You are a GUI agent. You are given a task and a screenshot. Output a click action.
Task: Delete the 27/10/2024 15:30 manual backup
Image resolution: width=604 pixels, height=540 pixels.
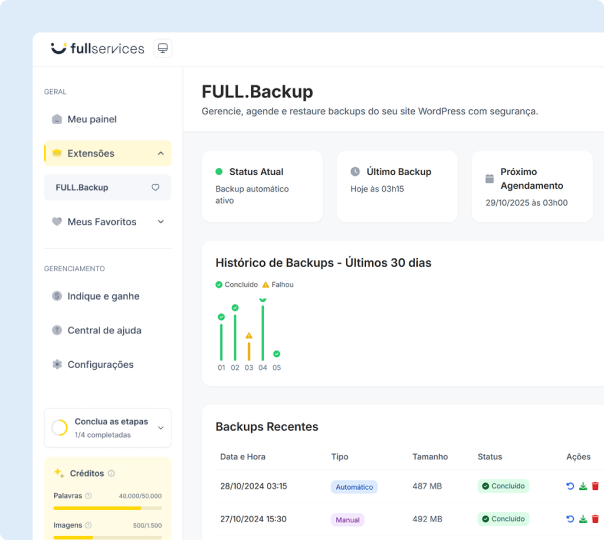coord(595,519)
